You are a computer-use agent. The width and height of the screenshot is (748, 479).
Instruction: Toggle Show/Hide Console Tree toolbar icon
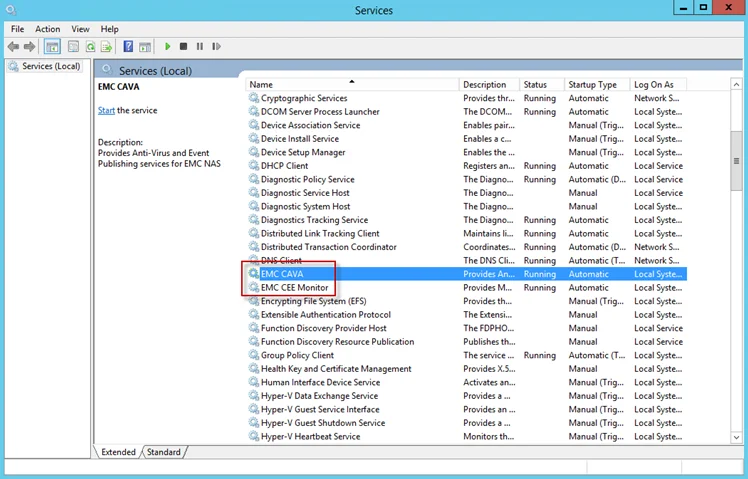pos(52,46)
